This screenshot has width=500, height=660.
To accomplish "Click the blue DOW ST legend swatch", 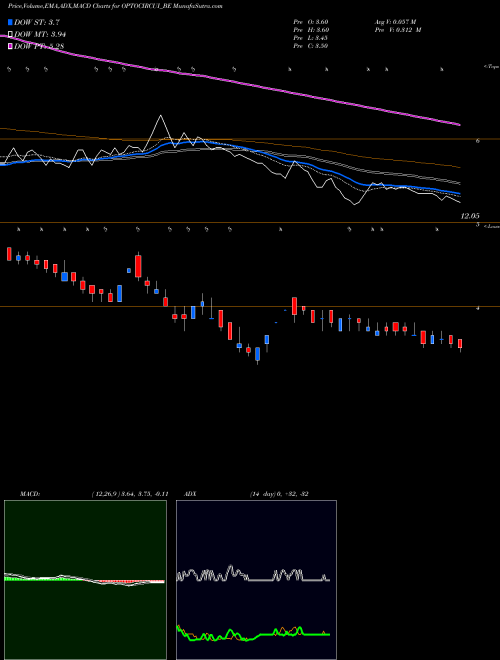I will coord(10,22).
